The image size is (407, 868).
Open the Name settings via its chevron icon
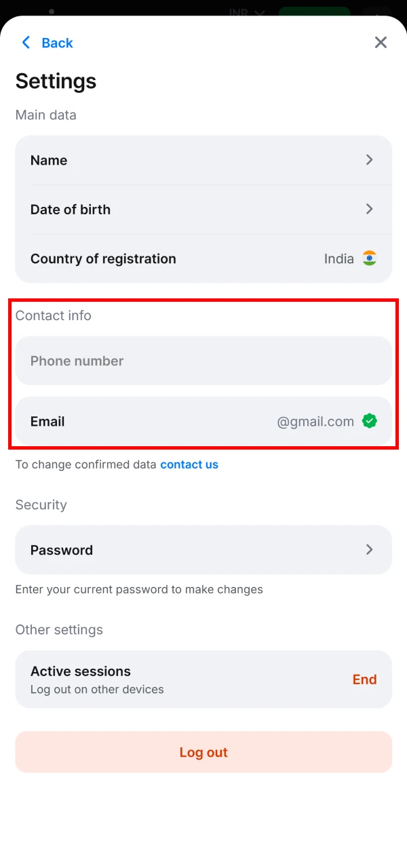click(x=370, y=160)
